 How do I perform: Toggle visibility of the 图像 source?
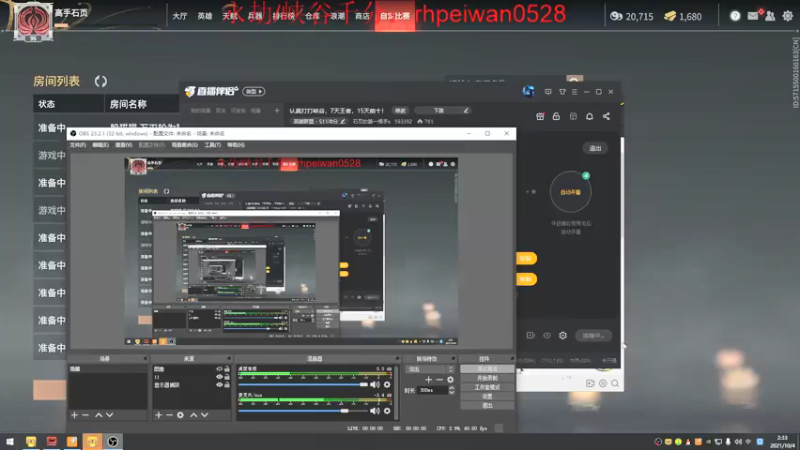pos(219,369)
